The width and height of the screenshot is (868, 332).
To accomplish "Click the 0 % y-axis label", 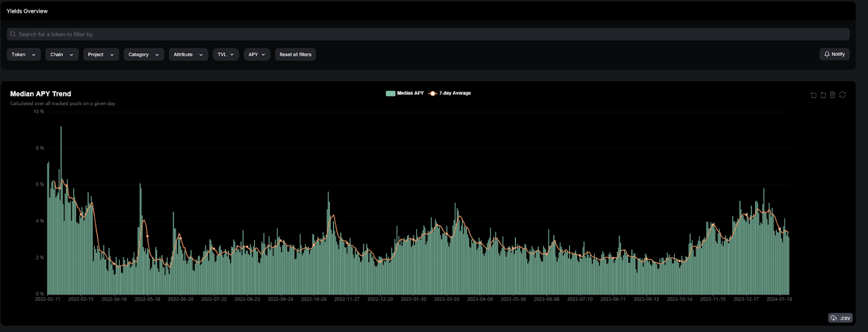I will coord(40,294).
